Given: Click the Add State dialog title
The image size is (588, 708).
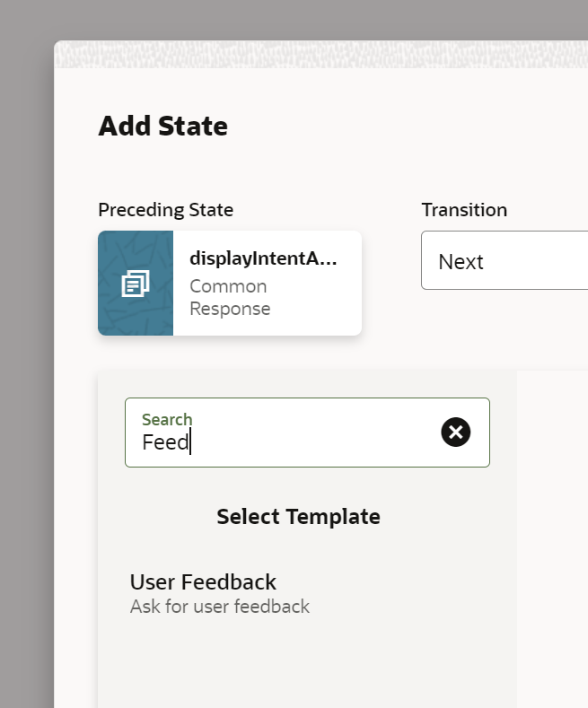Looking at the screenshot, I should [x=162, y=126].
